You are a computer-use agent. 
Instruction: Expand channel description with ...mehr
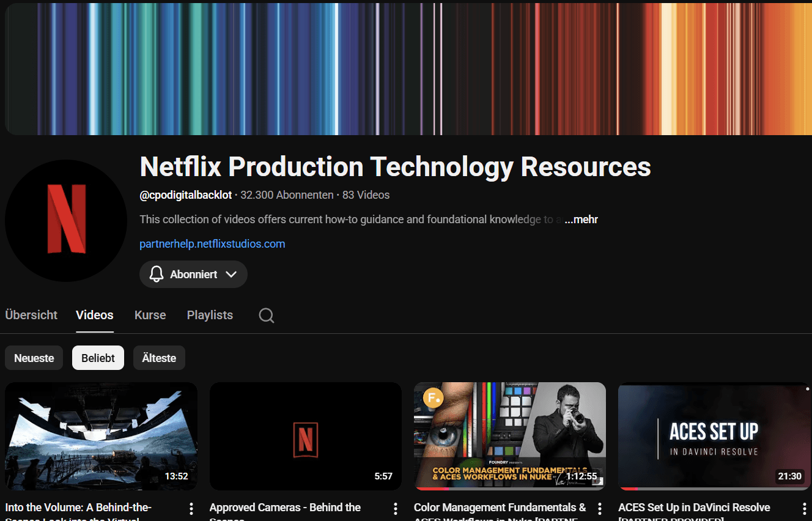581,219
